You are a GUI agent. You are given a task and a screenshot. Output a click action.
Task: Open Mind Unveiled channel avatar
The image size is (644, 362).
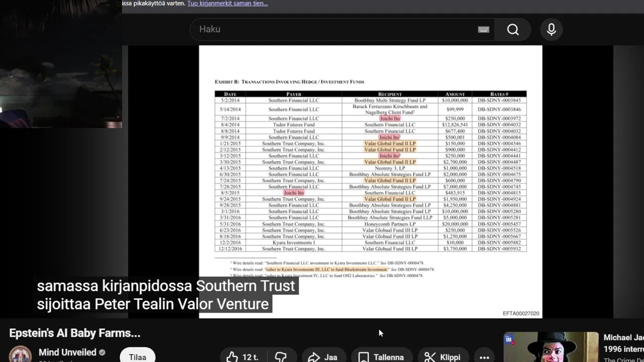(21, 355)
